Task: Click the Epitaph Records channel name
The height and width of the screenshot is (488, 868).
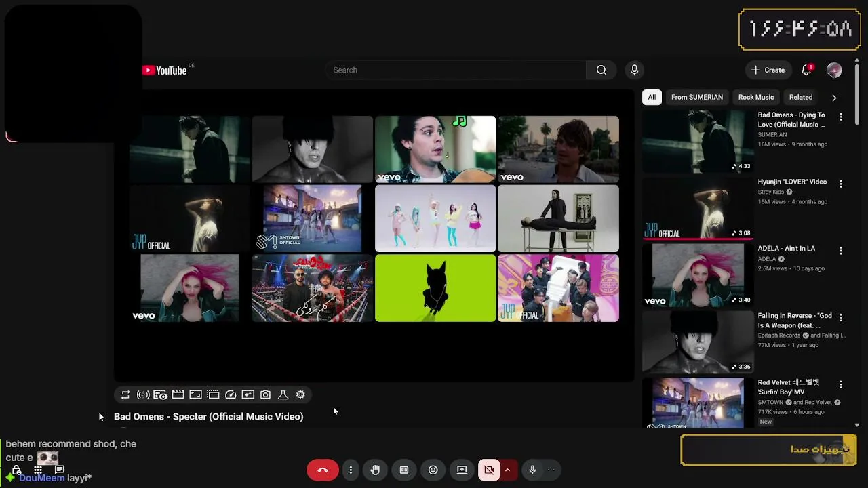Action: (x=781, y=335)
